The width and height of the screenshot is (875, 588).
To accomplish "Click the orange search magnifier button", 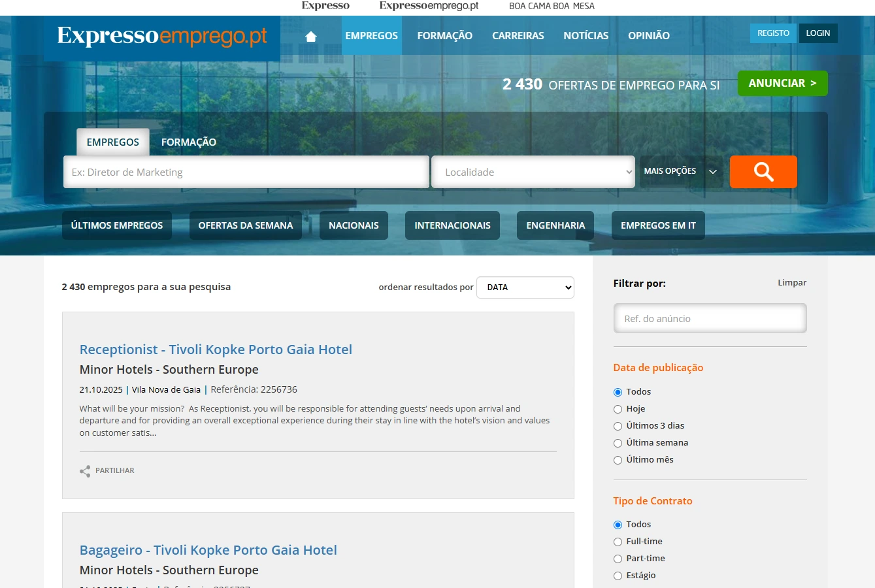I will (763, 172).
